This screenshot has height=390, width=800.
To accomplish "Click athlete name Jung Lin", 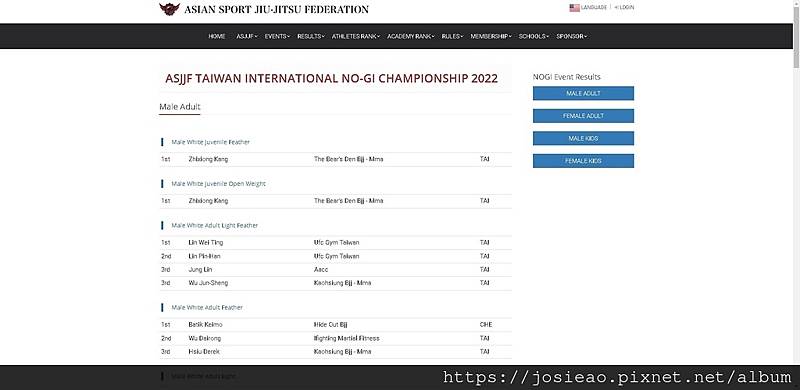I will coord(200,270).
